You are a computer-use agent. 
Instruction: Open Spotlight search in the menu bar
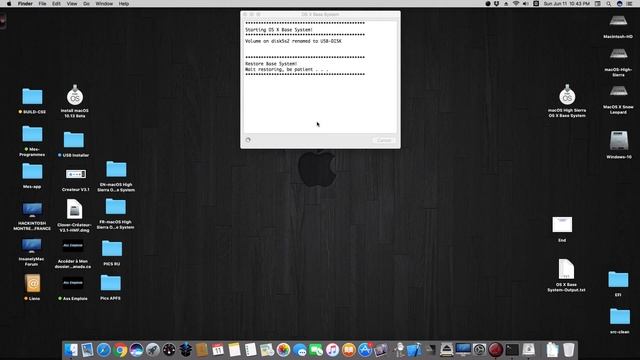[609, 4]
